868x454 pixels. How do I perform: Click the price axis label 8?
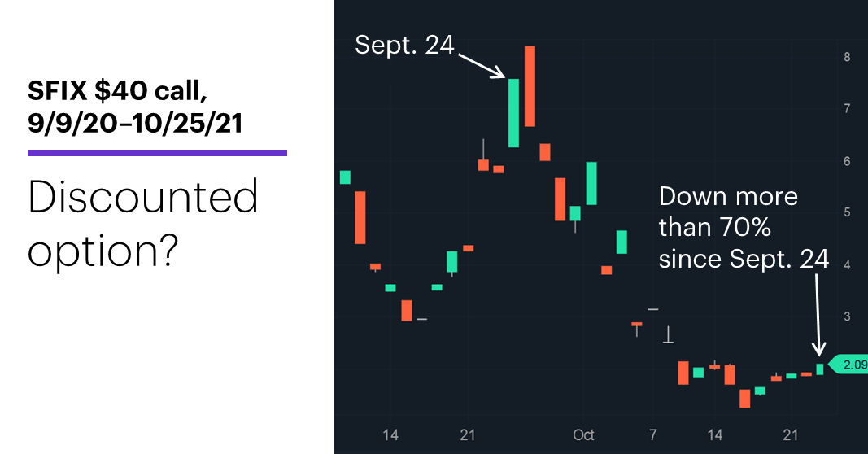click(x=847, y=57)
